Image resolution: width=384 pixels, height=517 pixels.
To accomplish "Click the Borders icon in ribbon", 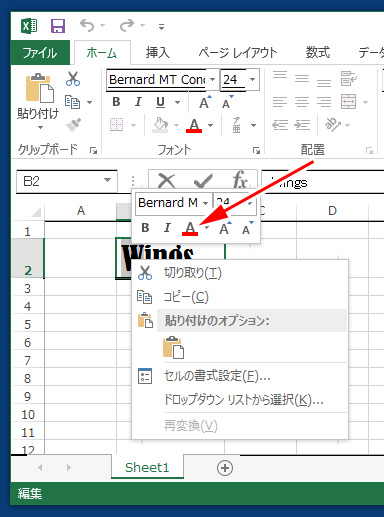I will click(x=117, y=125).
